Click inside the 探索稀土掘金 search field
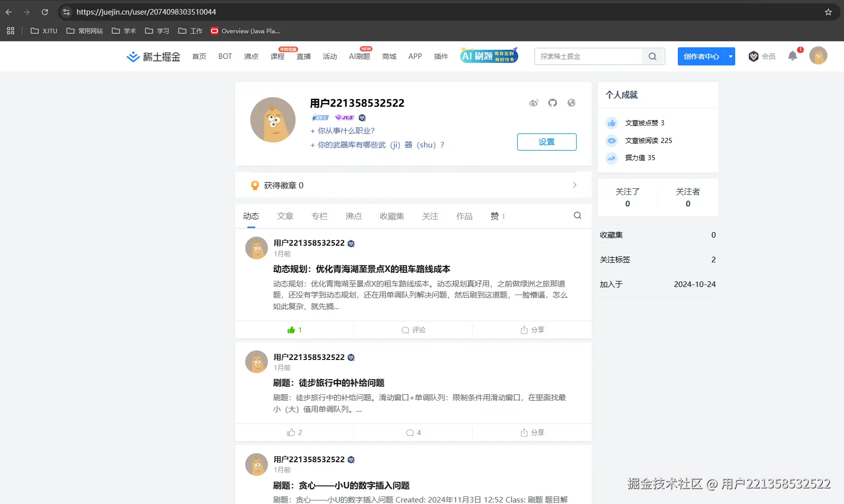 click(589, 56)
